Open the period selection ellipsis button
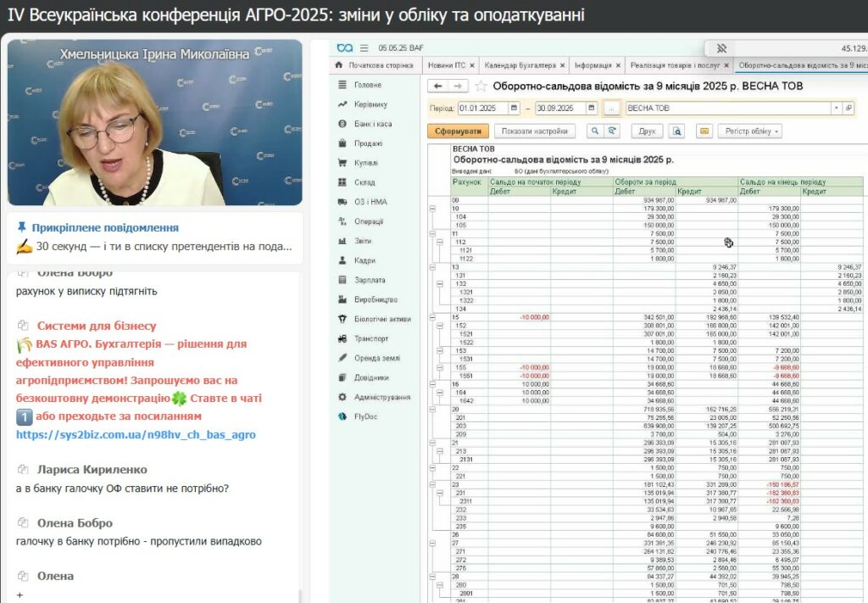The image size is (868, 603). [x=612, y=109]
